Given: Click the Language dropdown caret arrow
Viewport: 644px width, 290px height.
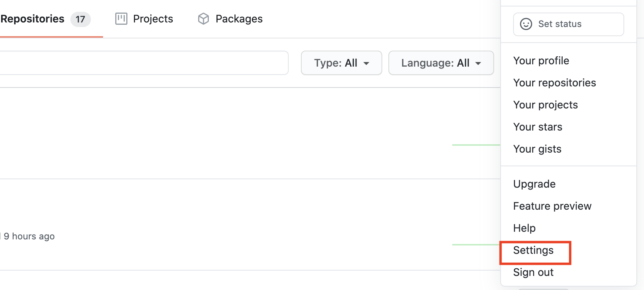Looking at the screenshot, I should [478, 63].
